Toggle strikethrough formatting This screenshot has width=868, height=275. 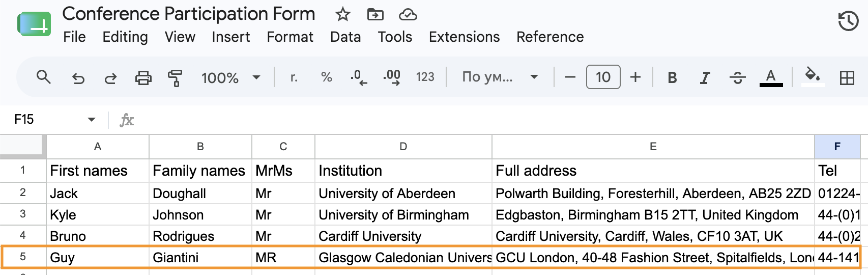737,77
